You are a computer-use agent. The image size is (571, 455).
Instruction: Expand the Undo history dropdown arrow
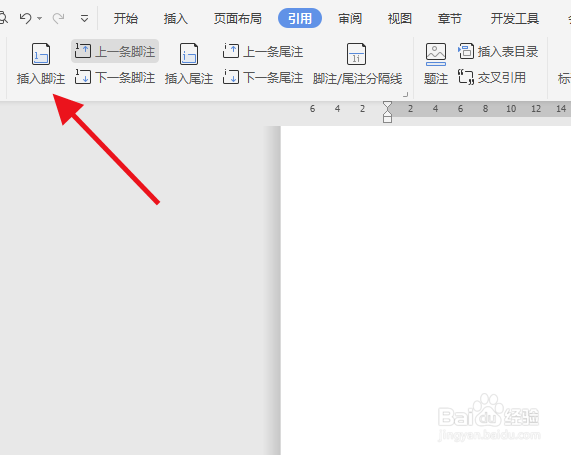point(40,18)
